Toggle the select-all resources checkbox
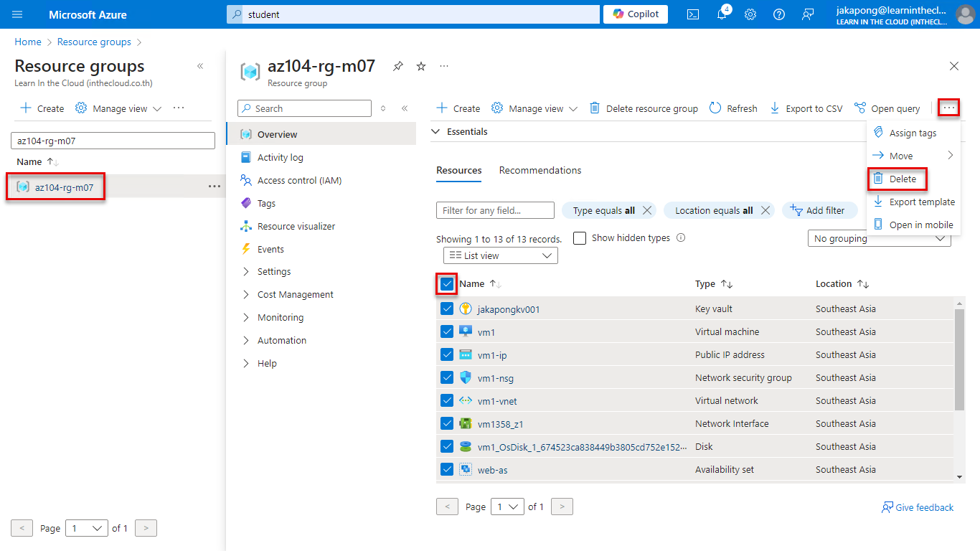The image size is (980, 551). tap(447, 284)
